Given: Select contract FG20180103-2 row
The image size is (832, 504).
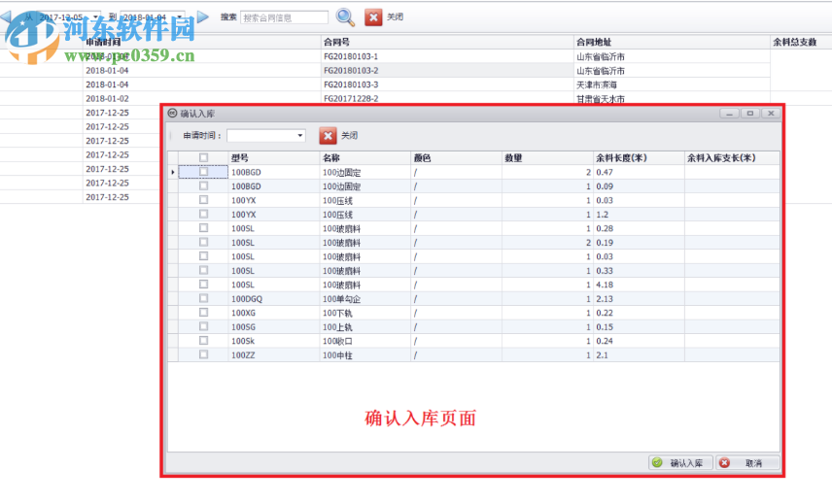Looking at the screenshot, I should point(447,71).
